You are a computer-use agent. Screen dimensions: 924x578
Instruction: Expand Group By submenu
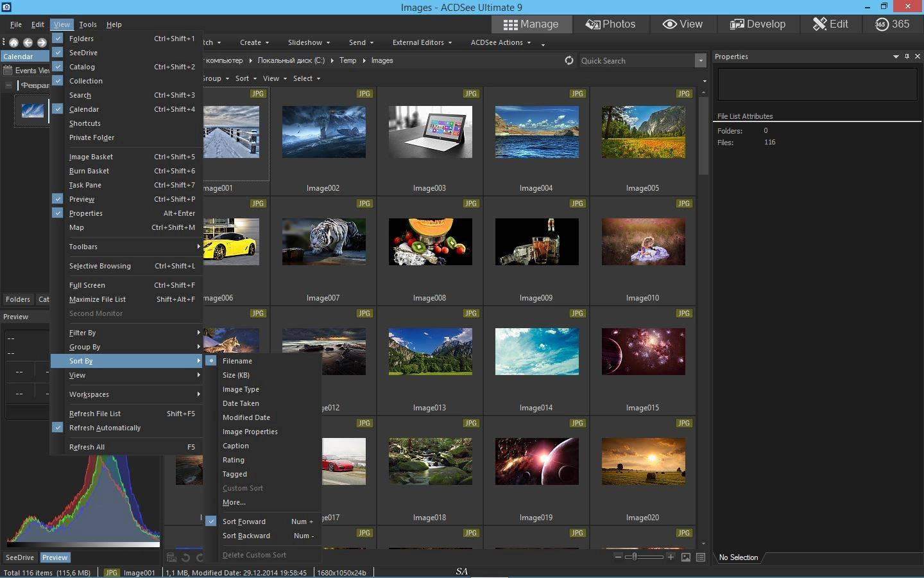click(127, 347)
